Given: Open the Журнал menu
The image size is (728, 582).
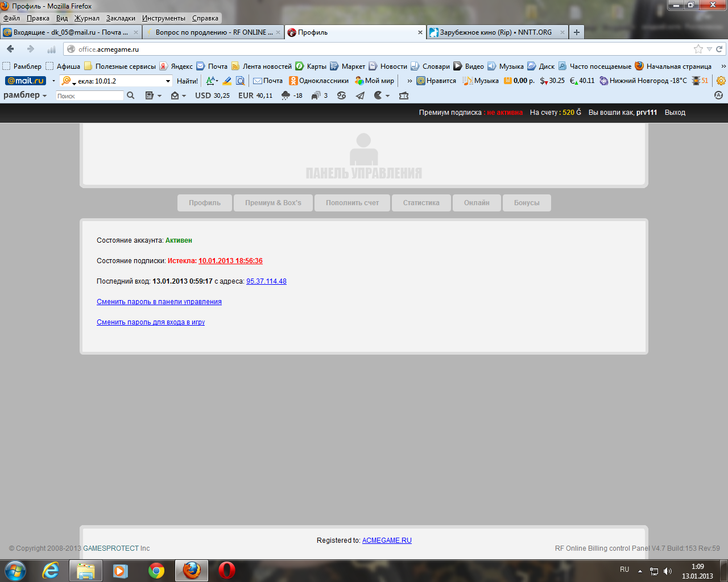Looking at the screenshot, I should (x=87, y=18).
